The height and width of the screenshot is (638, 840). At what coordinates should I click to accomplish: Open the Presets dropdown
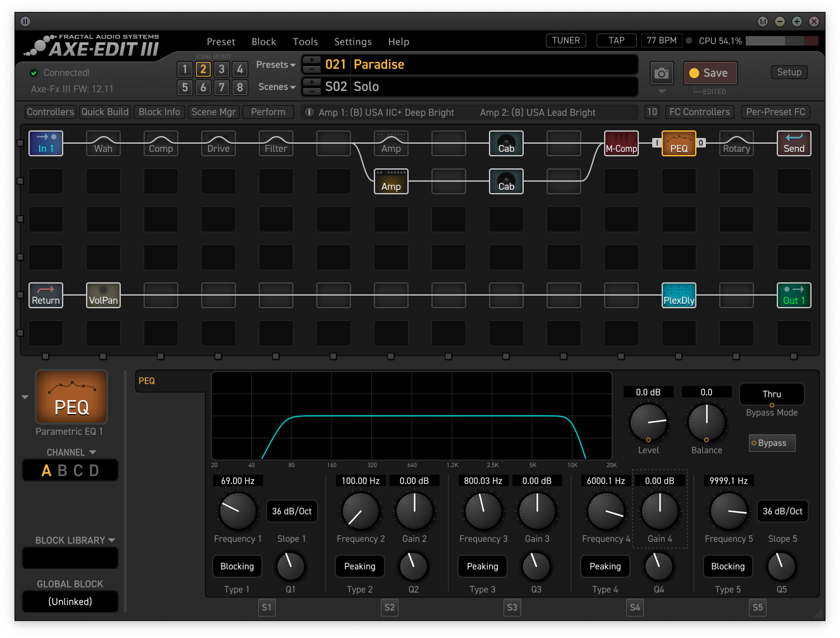point(276,65)
